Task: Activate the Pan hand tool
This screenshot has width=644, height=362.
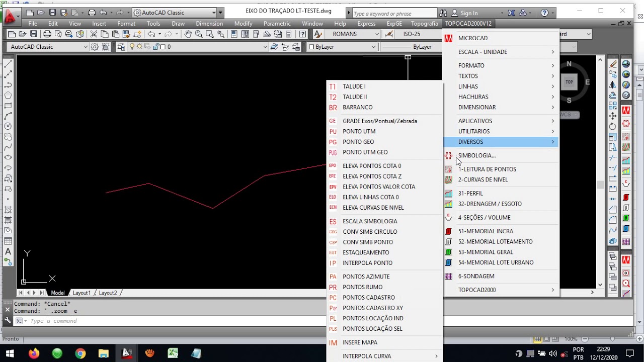Action: (188, 34)
